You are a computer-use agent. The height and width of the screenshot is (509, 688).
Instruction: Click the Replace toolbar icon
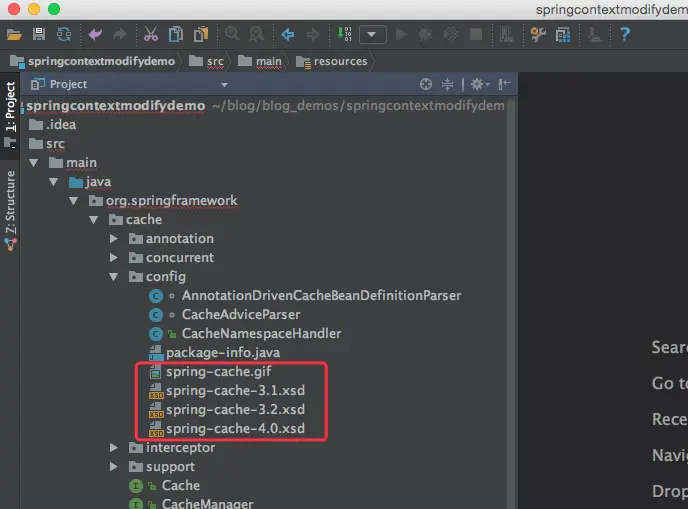(x=257, y=34)
